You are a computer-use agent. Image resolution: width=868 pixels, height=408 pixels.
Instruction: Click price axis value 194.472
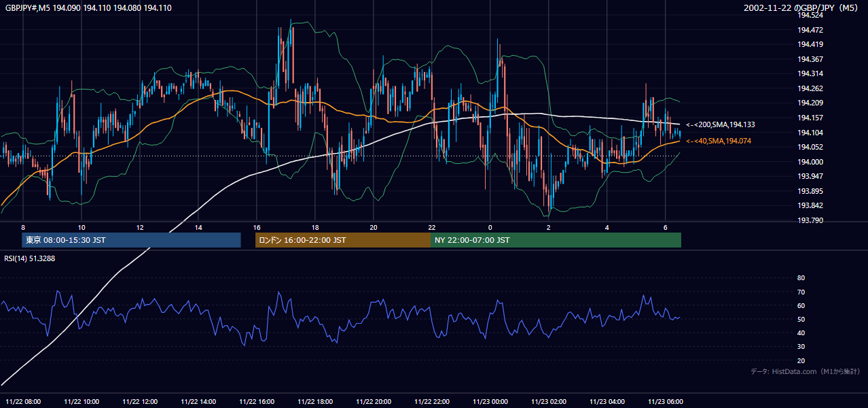coord(810,30)
